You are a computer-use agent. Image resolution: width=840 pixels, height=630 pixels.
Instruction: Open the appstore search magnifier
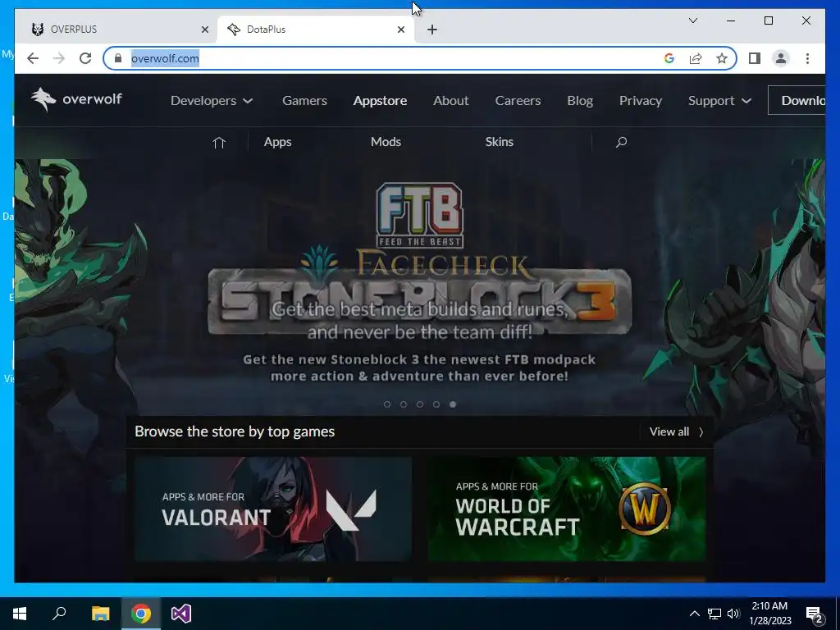(622, 142)
